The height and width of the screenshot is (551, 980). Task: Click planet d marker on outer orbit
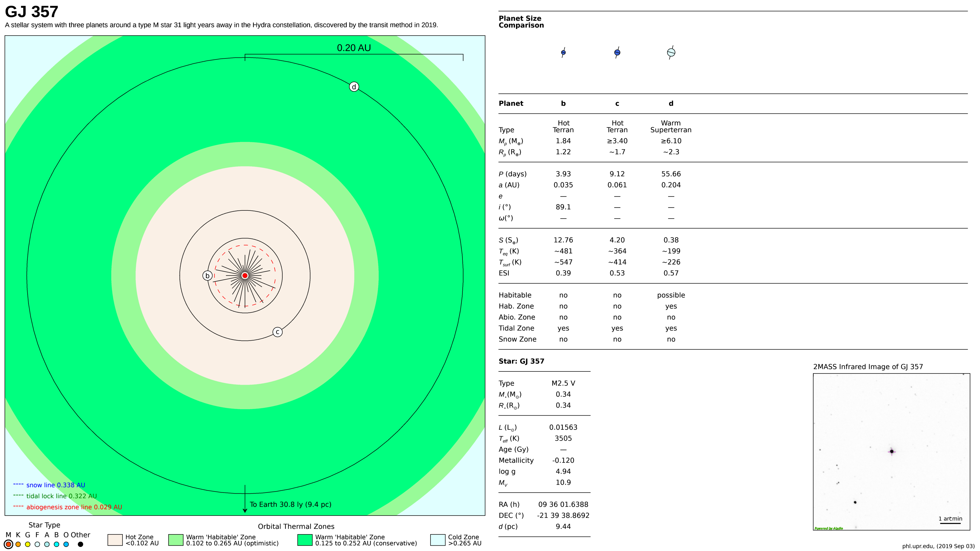(x=354, y=87)
